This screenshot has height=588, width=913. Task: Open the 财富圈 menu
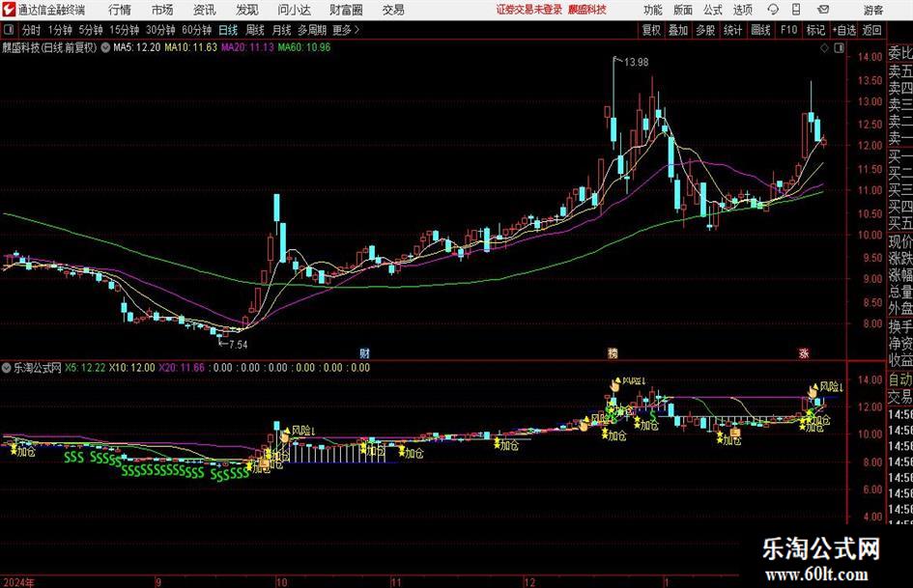point(346,10)
